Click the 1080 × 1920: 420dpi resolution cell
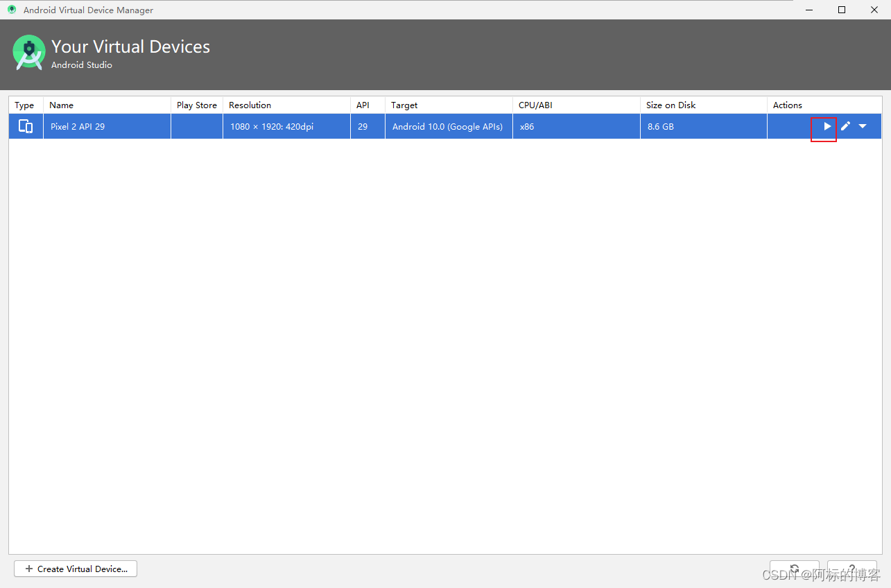Screen dimensions: 891x588 287,126
